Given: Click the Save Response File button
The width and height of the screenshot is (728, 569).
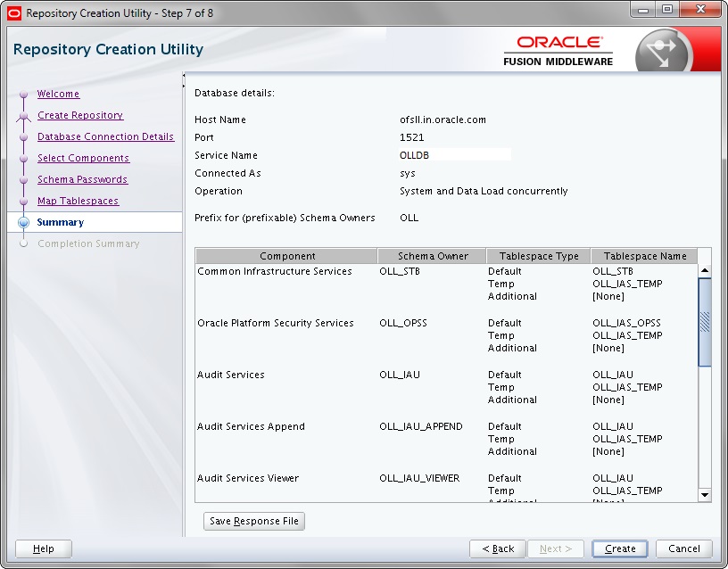Looking at the screenshot, I should pos(254,521).
